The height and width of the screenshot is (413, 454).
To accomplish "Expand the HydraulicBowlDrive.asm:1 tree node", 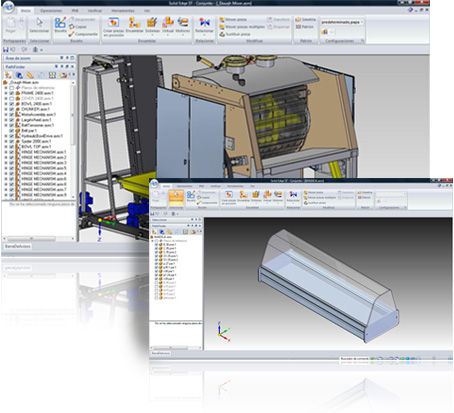I will point(6,136).
